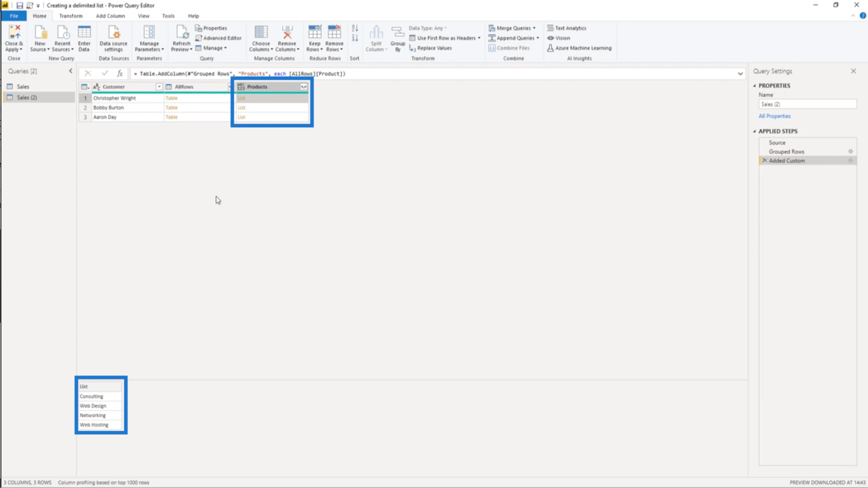Open Help question mark icon
The image size is (868, 488).
[863, 15]
